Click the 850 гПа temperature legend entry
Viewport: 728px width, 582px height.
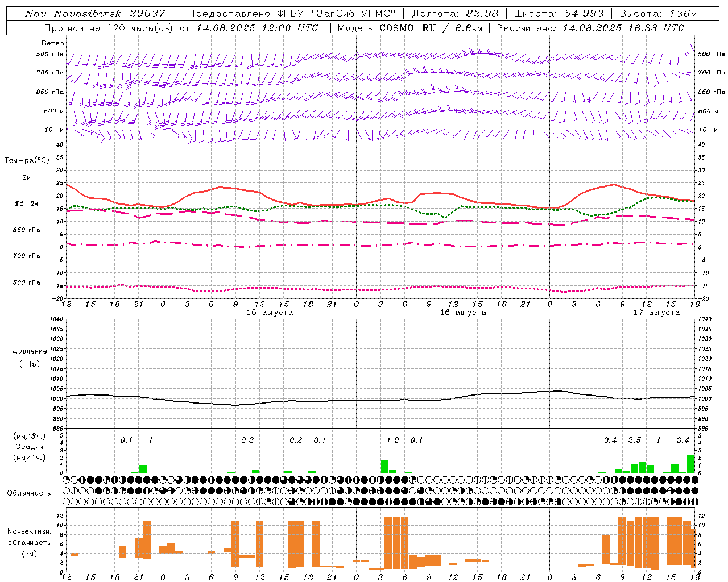pyautogui.click(x=27, y=230)
